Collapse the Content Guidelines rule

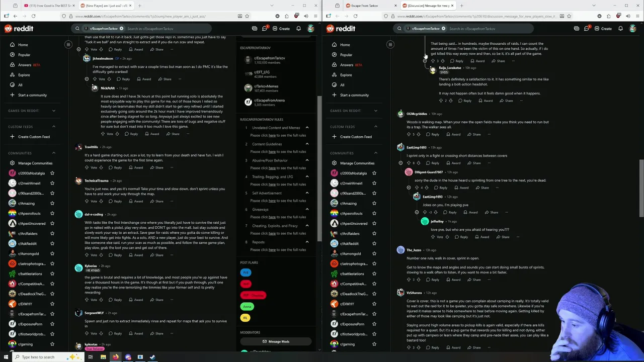coord(307,144)
